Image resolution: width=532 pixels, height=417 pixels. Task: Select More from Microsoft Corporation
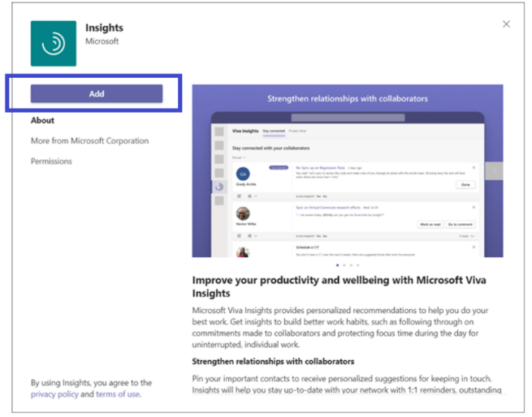89,140
